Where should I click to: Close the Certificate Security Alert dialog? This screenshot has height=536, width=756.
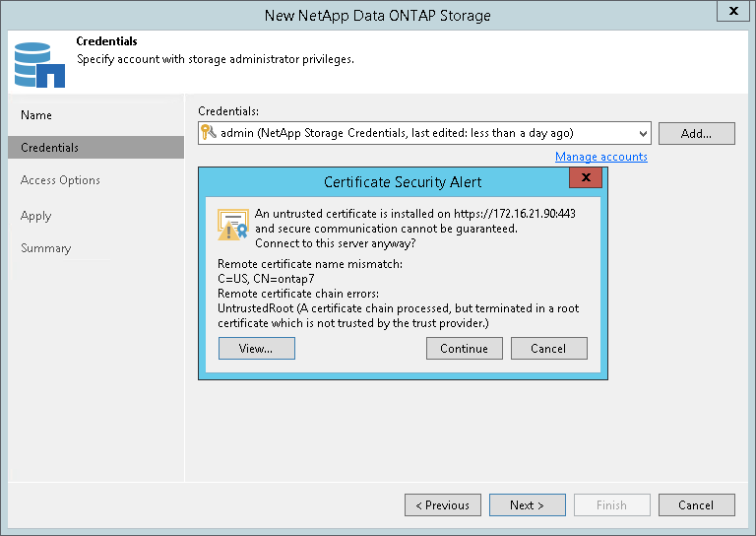(x=586, y=178)
